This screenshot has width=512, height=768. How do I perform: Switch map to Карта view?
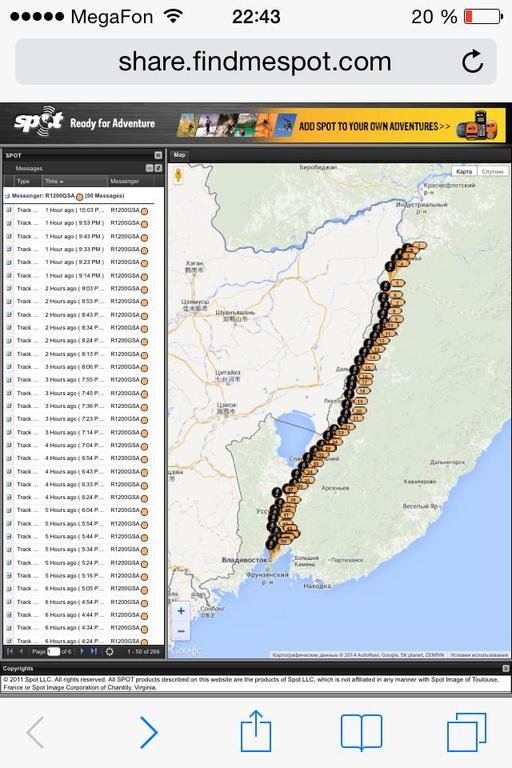point(464,171)
